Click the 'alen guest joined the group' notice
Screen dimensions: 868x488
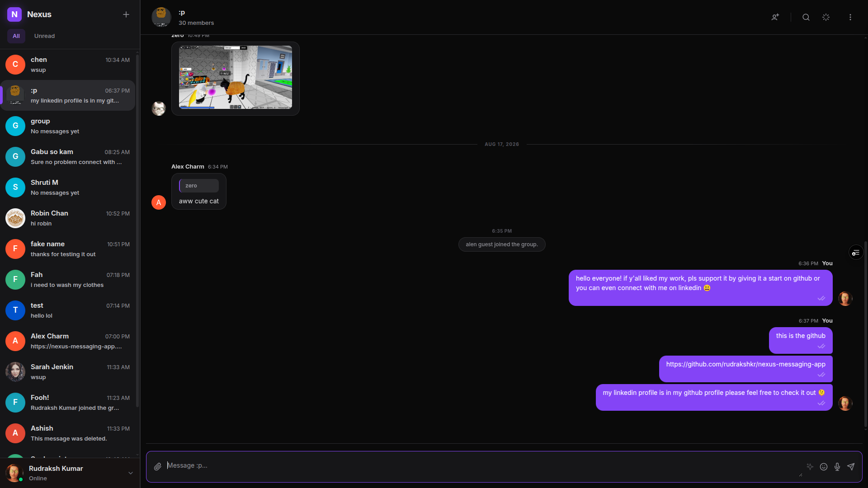click(502, 244)
